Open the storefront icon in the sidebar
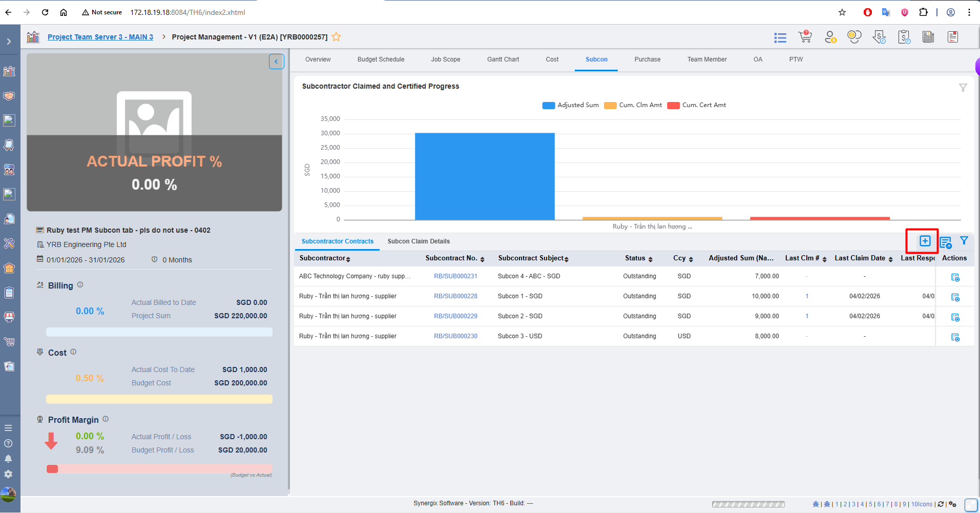The width and height of the screenshot is (980, 513). (x=9, y=317)
